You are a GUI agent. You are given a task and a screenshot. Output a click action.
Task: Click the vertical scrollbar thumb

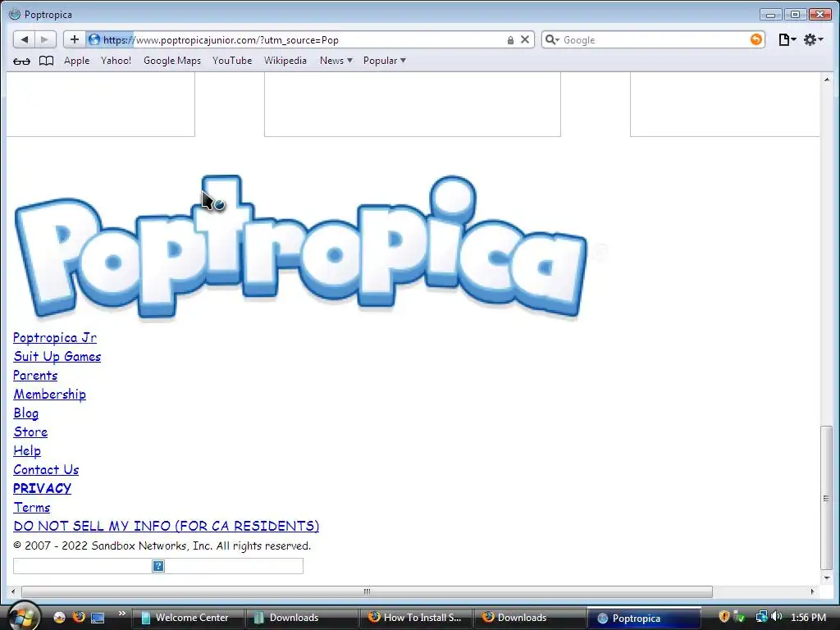[x=827, y=498]
